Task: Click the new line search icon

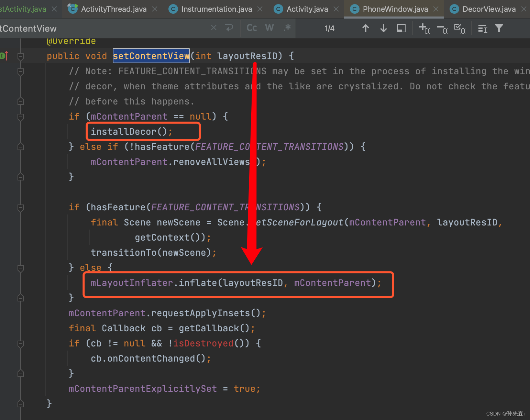Action: click(x=229, y=27)
